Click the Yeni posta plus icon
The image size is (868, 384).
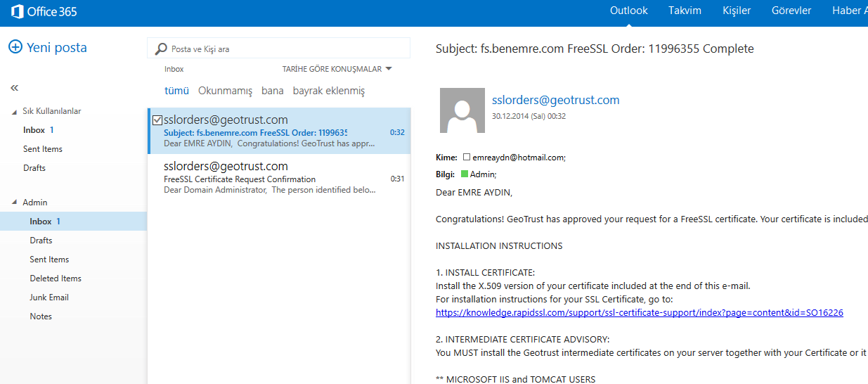pos(15,47)
